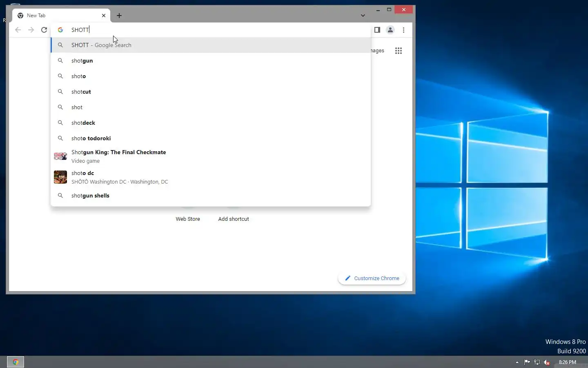Click the muted volume icon in the tray

point(547,362)
